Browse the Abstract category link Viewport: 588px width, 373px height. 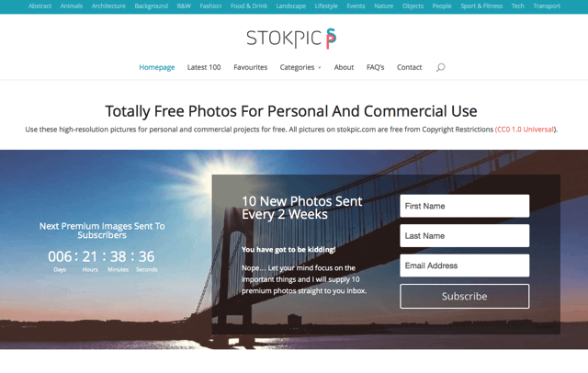[x=40, y=6]
